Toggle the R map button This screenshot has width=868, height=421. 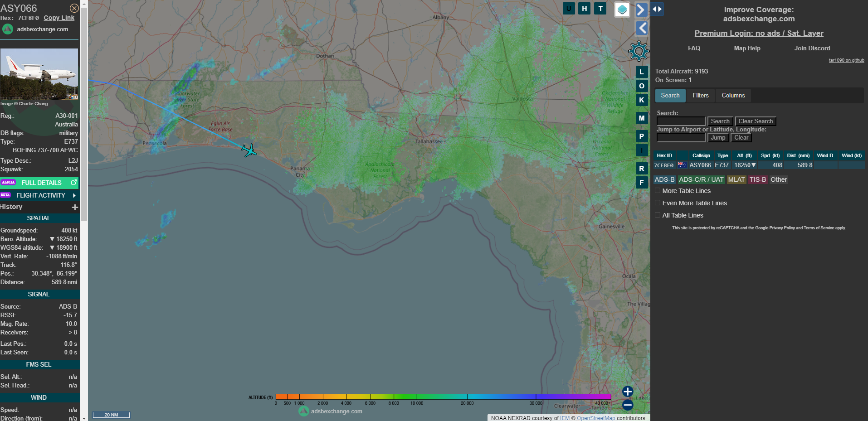pos(642,169)
